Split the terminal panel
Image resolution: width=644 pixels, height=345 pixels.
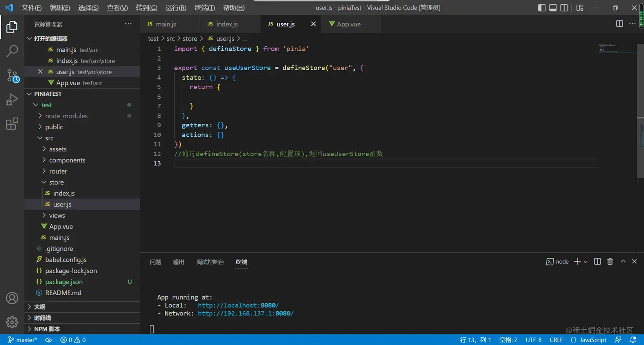tap(598, 262)
